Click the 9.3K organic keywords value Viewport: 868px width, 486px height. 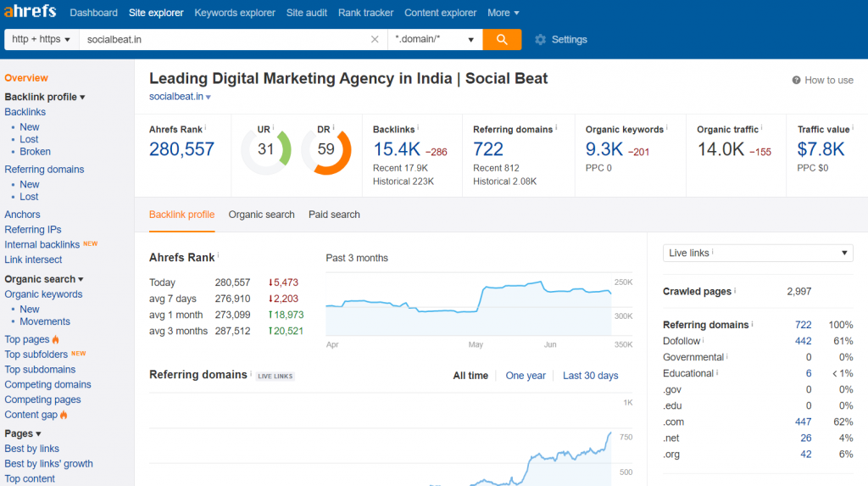pos(604,149)
